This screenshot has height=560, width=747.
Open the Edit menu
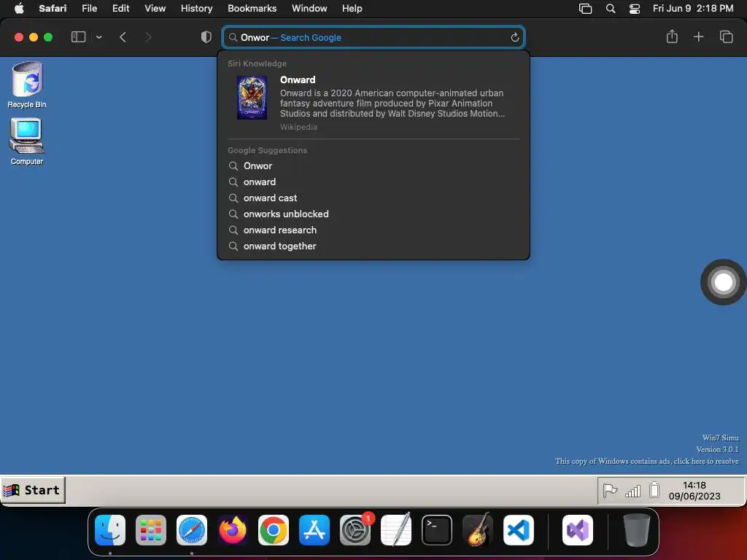tap(120, 8)
